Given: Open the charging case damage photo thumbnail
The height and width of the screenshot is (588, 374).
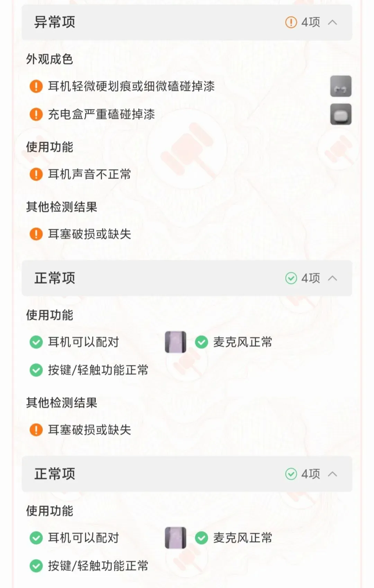Looking at the screenshot, I should (341, 114).
